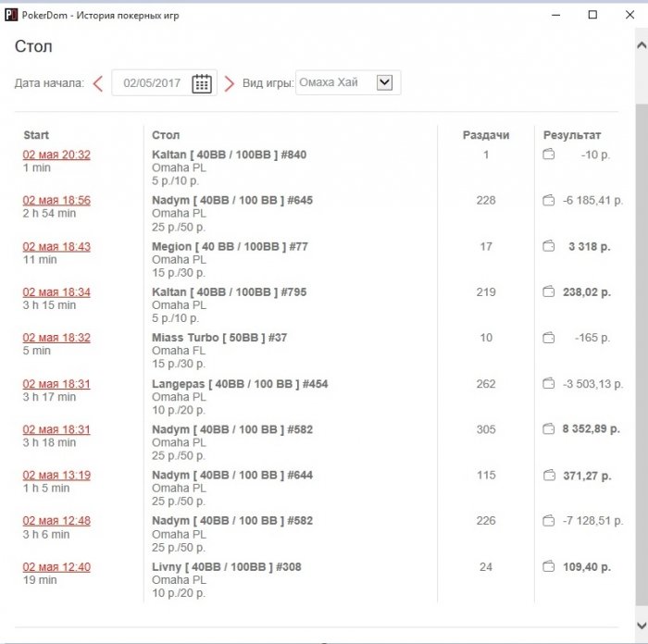Click wallet icon next to 109,40 result

tap(548, 567)
